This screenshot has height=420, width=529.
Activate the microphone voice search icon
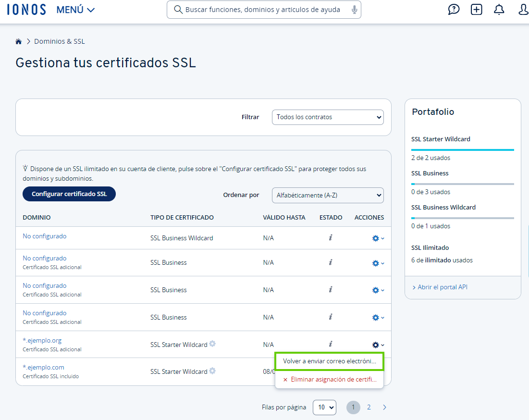tap(354, 10)
